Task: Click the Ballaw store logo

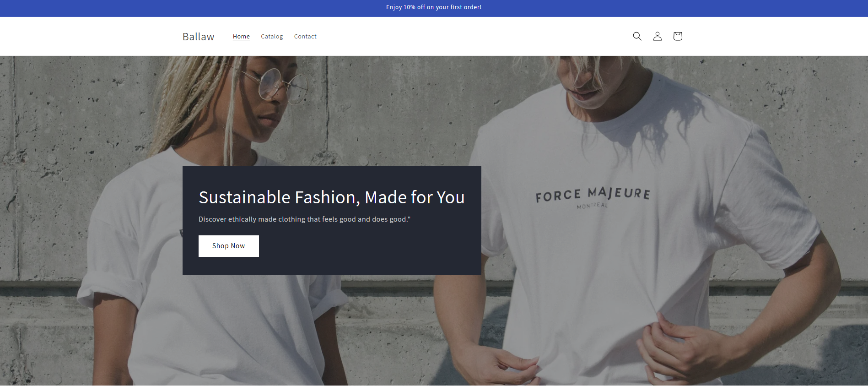Action: tap(198, 37)
